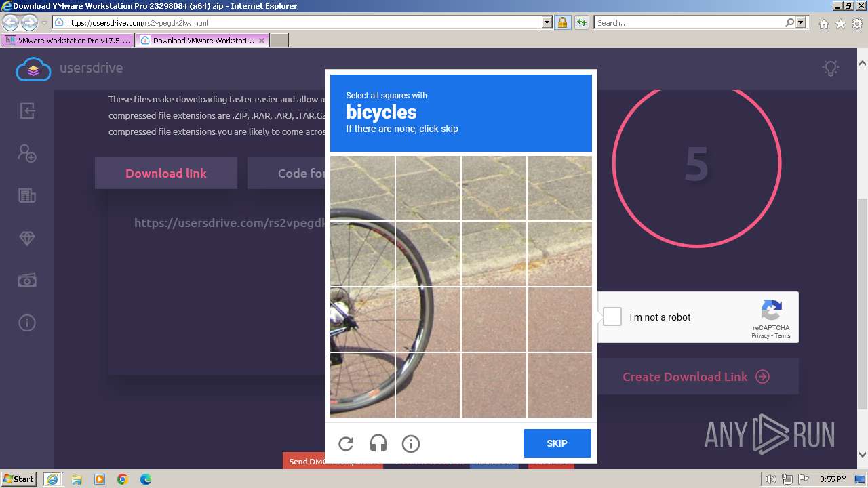Select the Download link page tab

point(166,174)
